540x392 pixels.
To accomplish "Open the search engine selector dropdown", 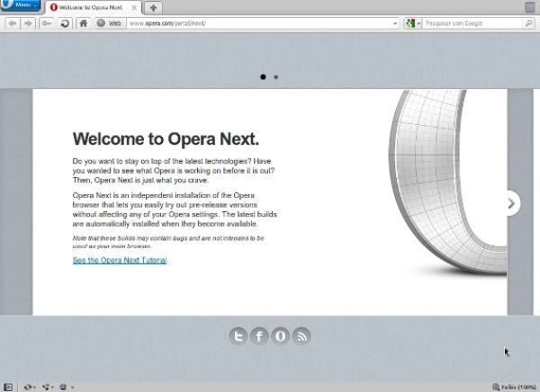I will click(412, 23).
